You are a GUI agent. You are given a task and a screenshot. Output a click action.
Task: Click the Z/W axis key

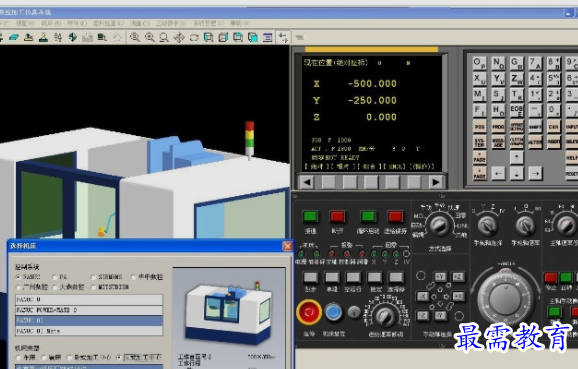point(516,79)
